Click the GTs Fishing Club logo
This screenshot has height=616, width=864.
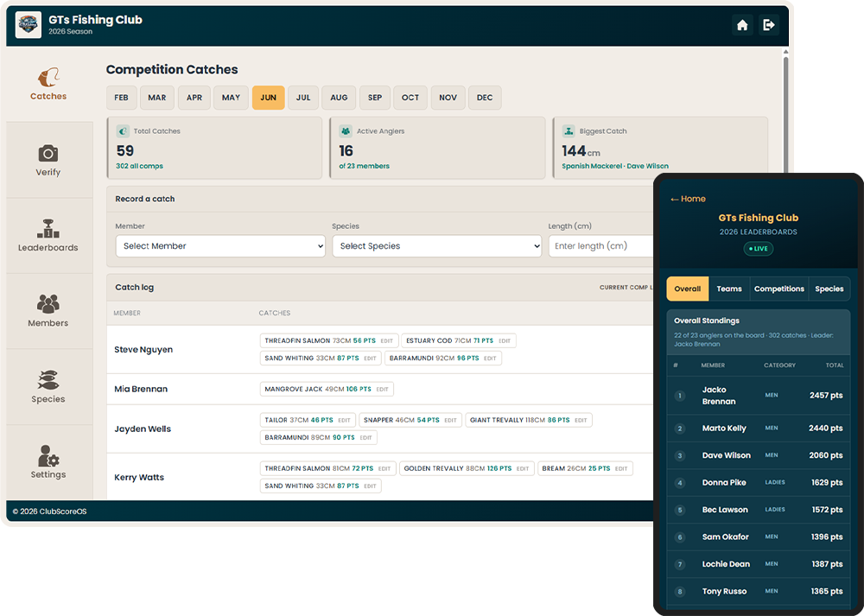(29, 25)
